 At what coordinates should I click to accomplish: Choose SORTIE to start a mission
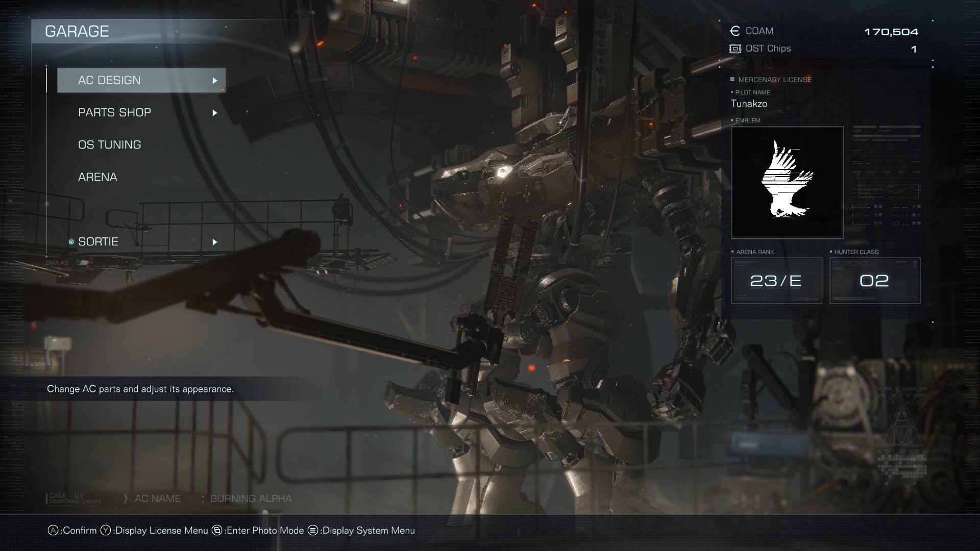[141, 242]
